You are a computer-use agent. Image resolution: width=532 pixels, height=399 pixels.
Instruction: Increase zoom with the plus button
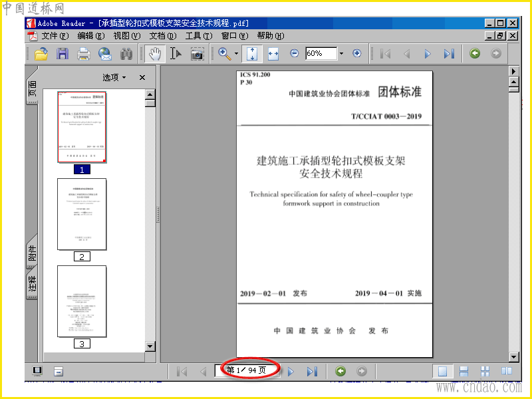tap(356, 53)
